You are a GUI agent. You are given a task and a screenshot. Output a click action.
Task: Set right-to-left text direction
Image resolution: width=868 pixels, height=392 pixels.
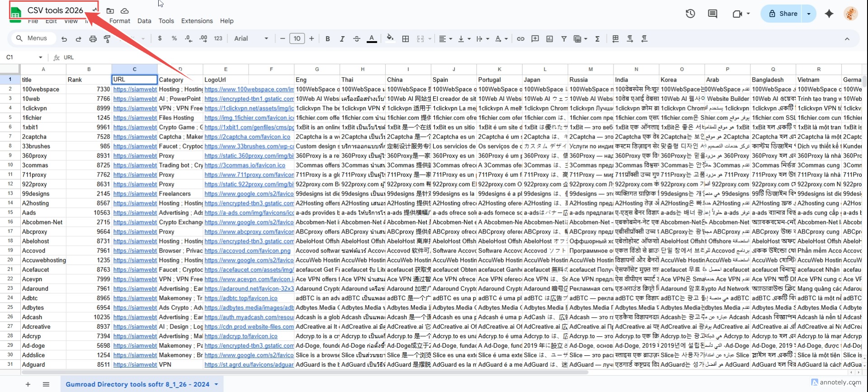tap(644, 39)
